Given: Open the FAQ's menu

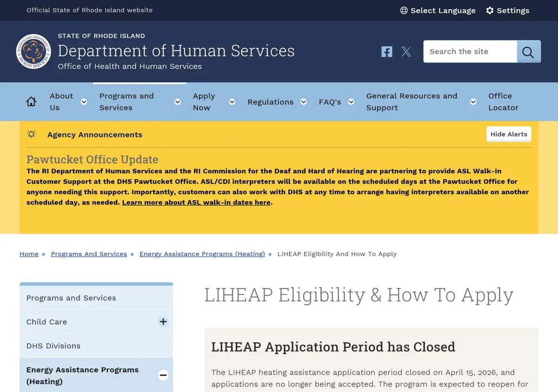Looking at the screenshot, I should [x=330, y=102].
